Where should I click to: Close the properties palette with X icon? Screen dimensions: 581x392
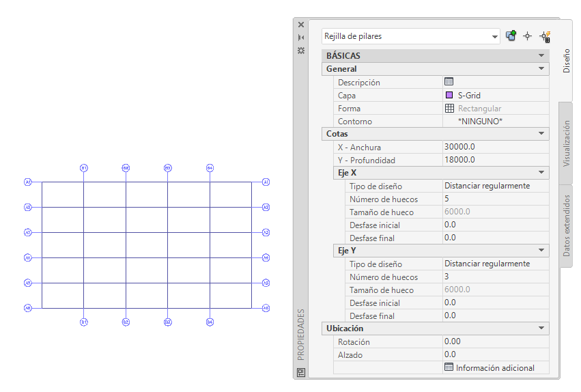point(301,25)
